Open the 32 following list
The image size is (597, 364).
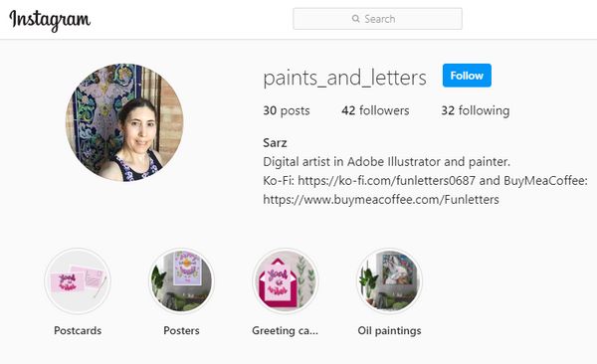476,110
